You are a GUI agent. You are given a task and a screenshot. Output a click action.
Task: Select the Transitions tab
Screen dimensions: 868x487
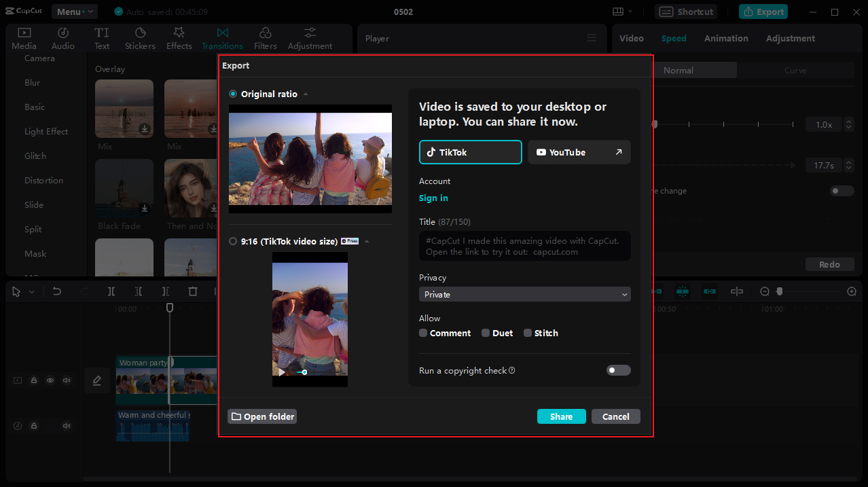point(222,39)
